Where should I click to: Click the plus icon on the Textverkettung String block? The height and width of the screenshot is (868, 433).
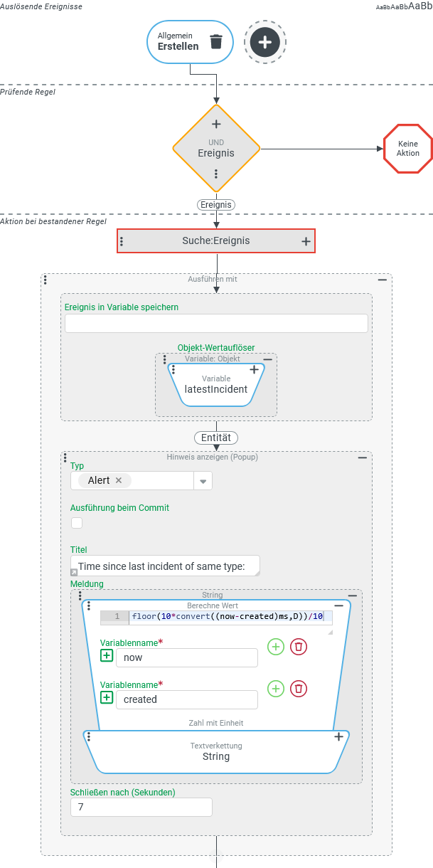pyautogui.click(x=339, y=737)
